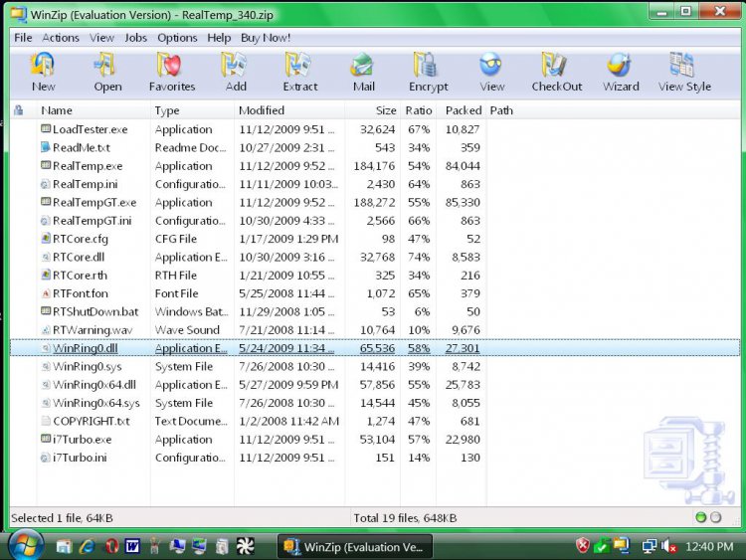
Task: Click the muted volume icon in system tray
Action: point(669,546)
